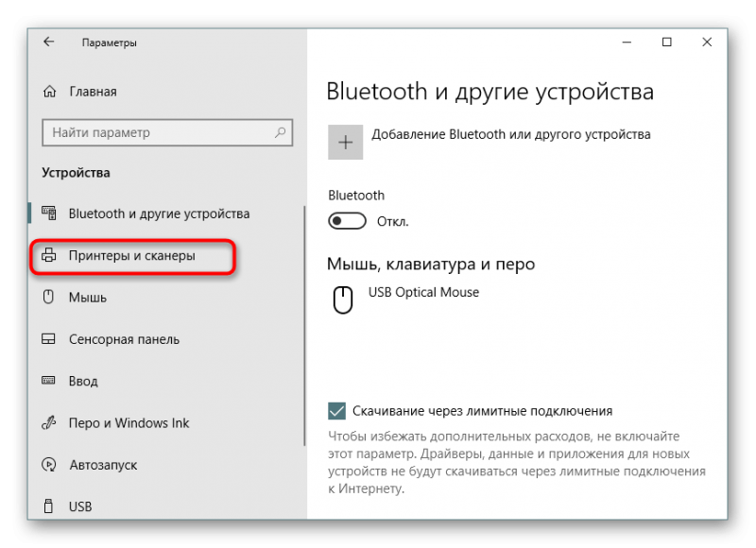The height and width of the screenshot is (548, 756).
Task: Click the magnifier icon in search box
Action: pyautogui.click(x=280, y=132)
